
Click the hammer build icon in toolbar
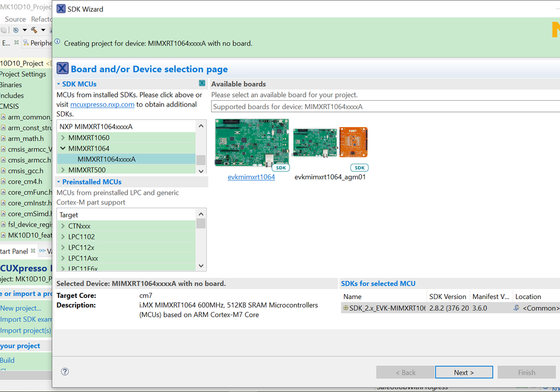34,30
